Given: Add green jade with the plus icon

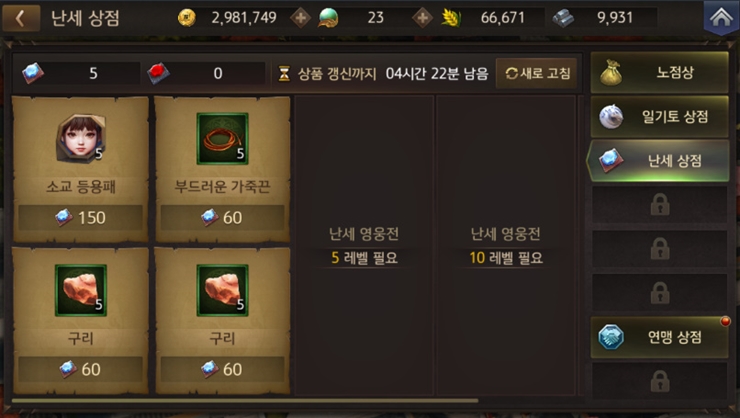Looking at the screenshot, I should click(422, 18).
